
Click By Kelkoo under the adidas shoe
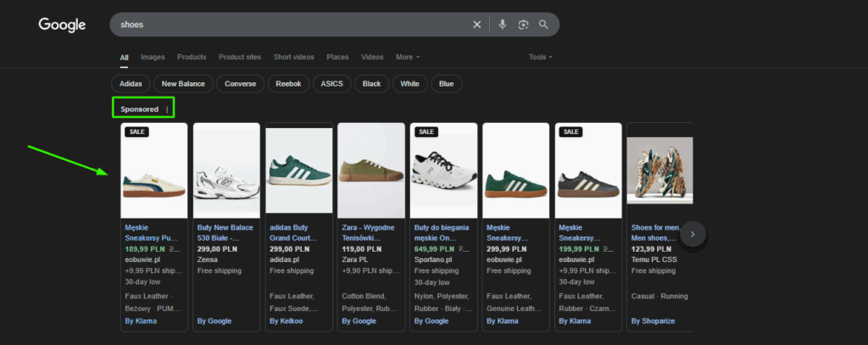[287, 321]
